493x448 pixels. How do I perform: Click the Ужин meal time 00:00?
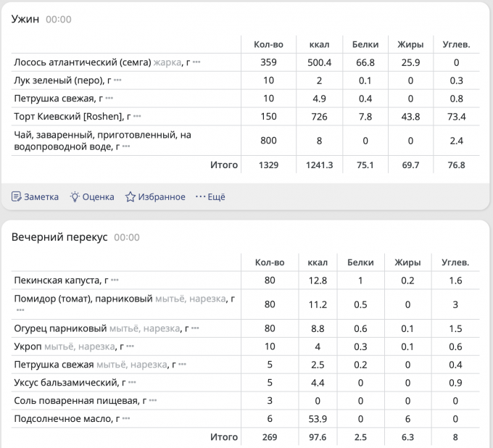pyautogui.click(x=58, y=20)
